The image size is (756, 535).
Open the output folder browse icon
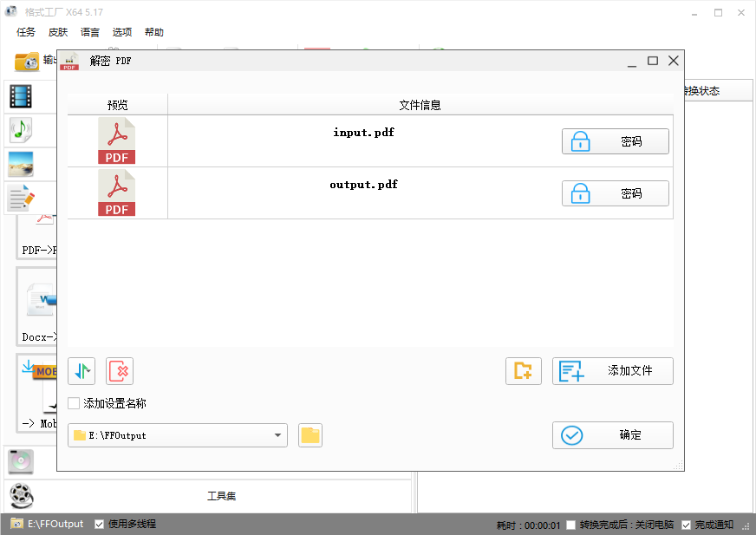click(x=310, y=435)
